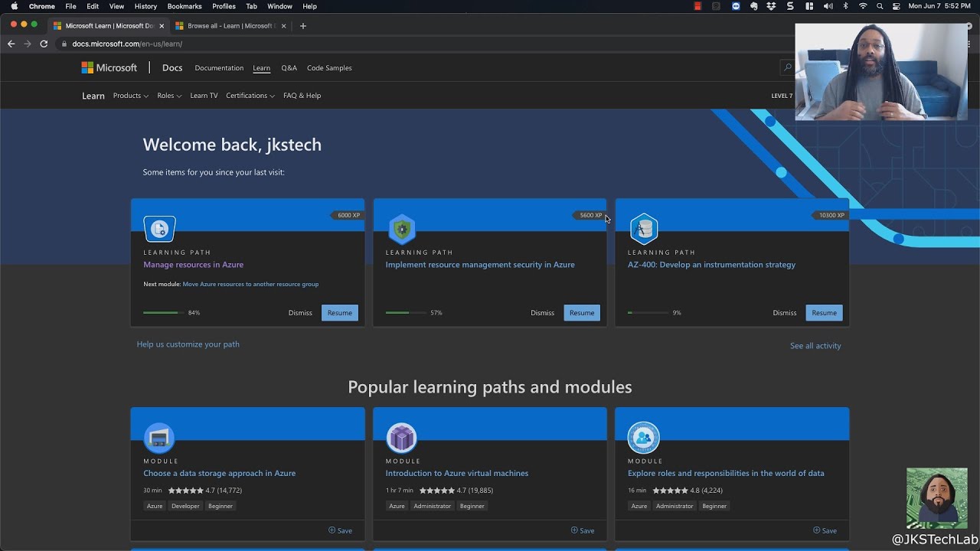Open the Evernote menu bar icon
The height and width of the screenshot is (551, 980).
tap(754, 6)
